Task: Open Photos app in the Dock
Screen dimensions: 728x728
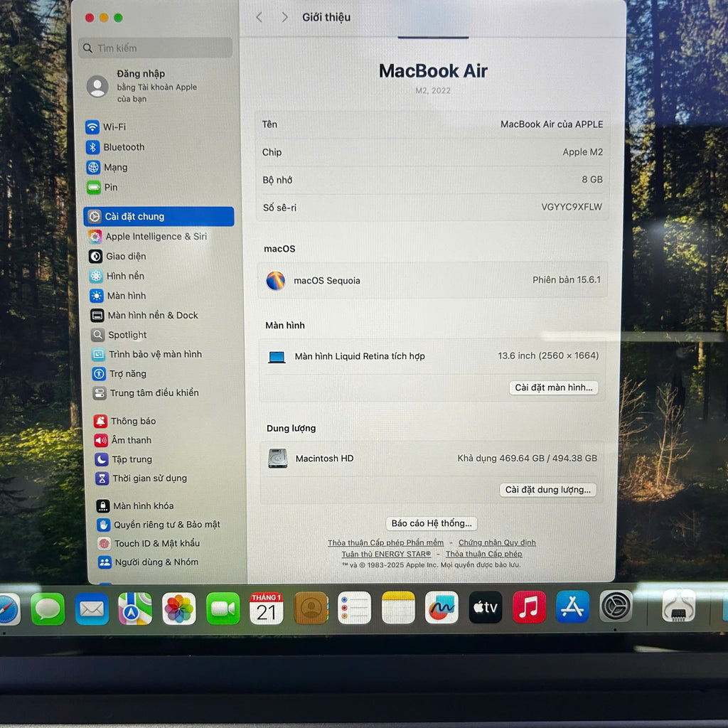Action: (179, 609)
